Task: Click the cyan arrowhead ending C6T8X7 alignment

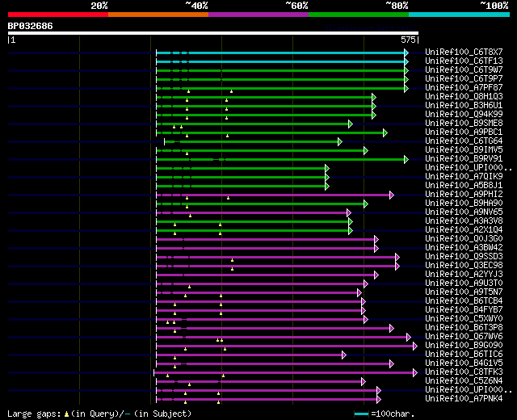Action: [406, 52]
